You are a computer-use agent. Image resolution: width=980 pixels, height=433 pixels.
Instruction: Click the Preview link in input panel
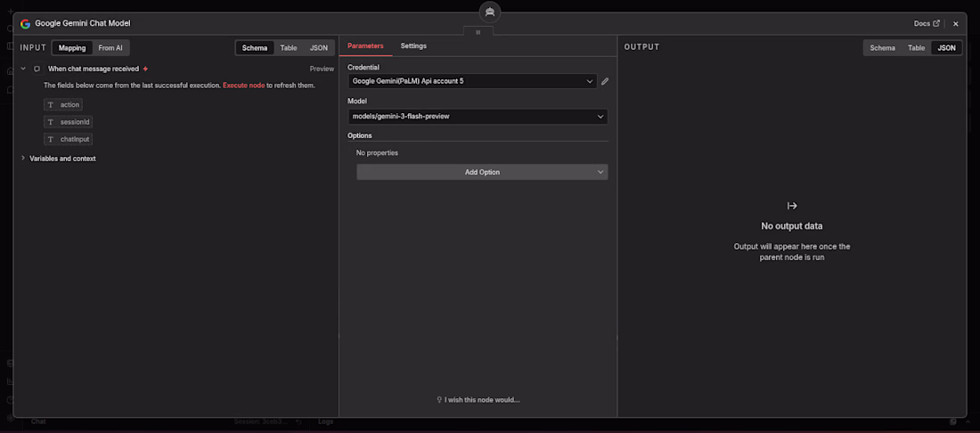(x=322, y=69)
